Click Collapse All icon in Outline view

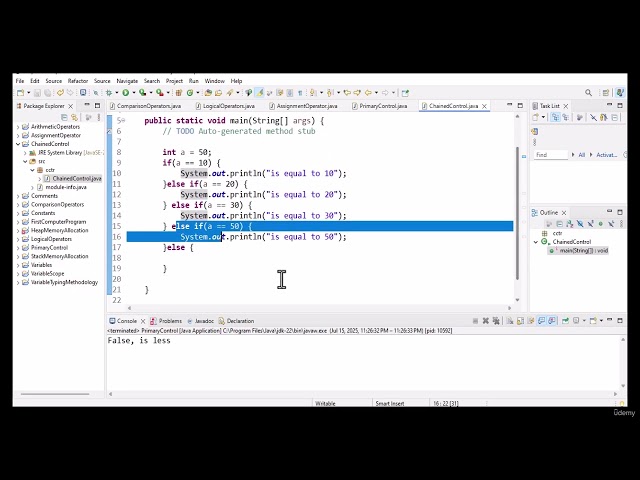(559, 224)
